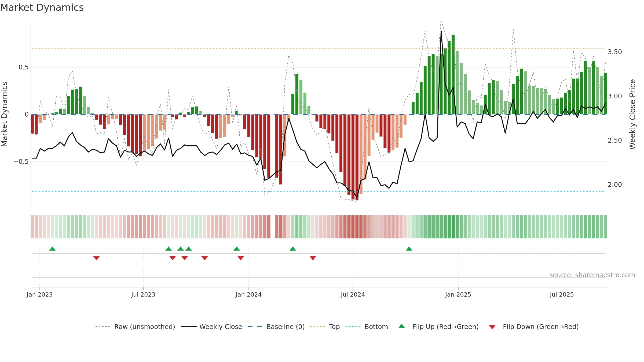Click the 3.50 price tick label

click(x=615, y=52)
